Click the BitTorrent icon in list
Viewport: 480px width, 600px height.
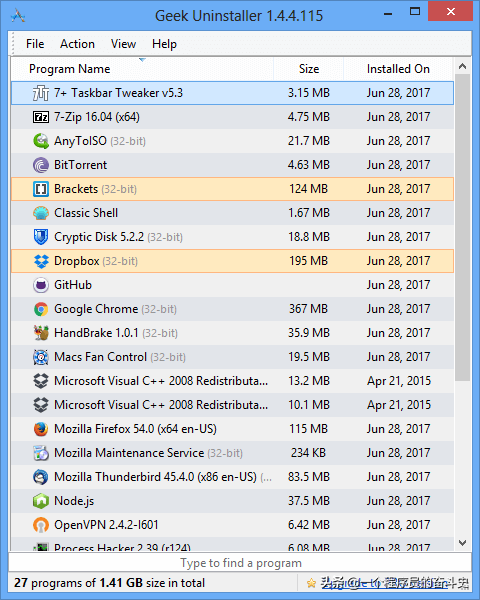(41, 165)
